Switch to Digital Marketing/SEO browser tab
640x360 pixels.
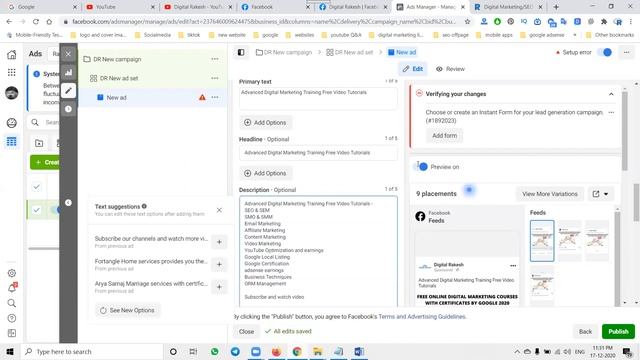[x=508, y=7]
